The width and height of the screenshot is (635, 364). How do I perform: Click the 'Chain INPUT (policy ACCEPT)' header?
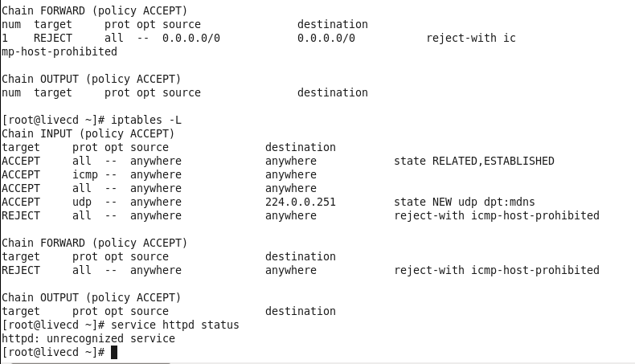(88, 133)
